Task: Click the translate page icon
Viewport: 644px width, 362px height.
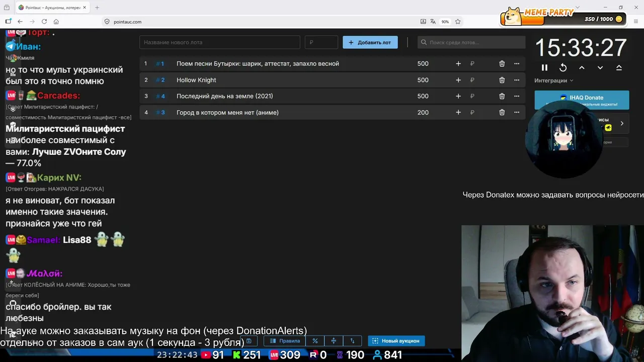Action: coord(433,22)
